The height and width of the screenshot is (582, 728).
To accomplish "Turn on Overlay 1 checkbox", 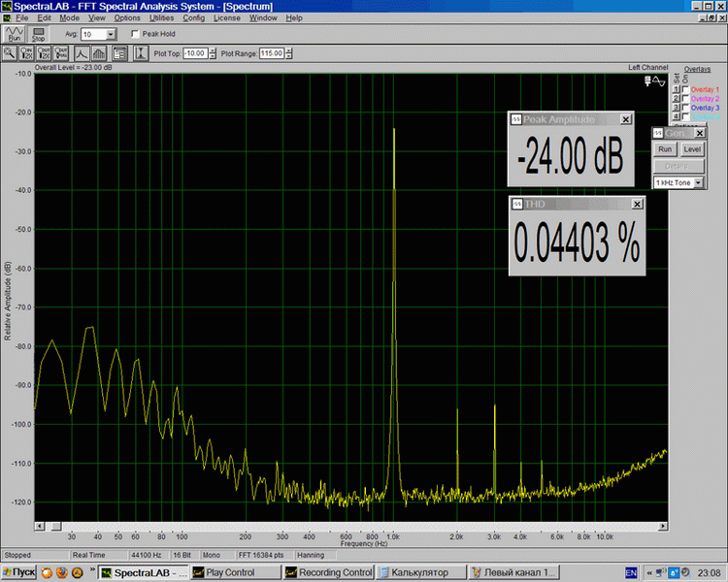I will click(x=687, y=90).
